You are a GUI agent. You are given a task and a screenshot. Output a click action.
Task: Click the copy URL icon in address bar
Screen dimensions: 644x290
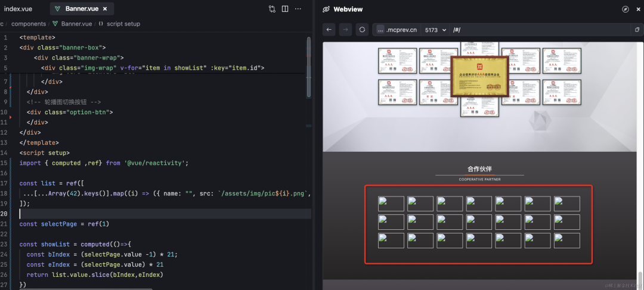pos(637,30)
